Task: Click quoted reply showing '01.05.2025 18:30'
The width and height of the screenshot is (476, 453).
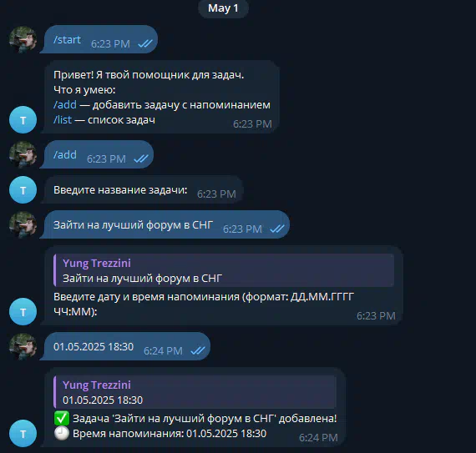Action: 195,392
